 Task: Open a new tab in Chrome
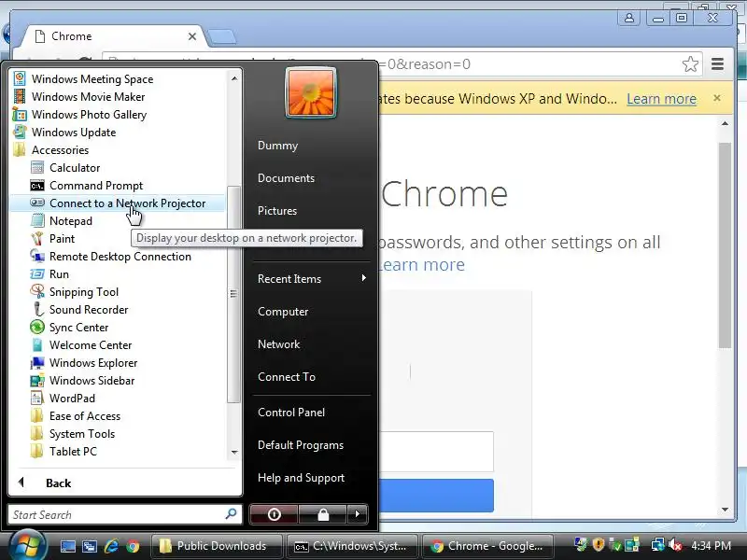[x=222, y=36]
